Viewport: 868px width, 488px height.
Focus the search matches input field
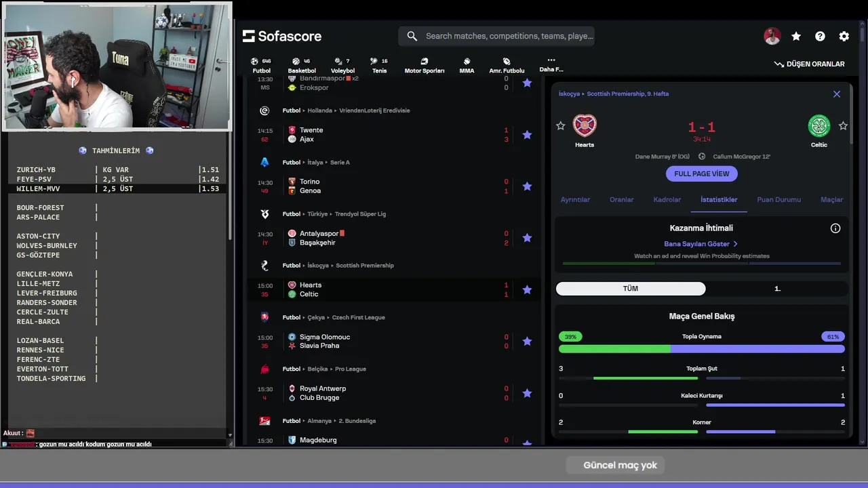(x=509, y=36)
